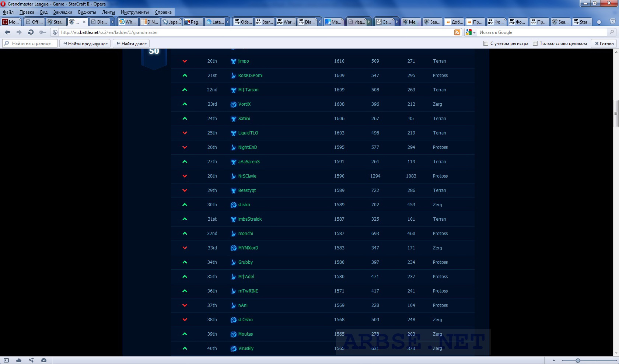Switch to the War... tab
Screen dimensions: 619x364
point(286,22)
